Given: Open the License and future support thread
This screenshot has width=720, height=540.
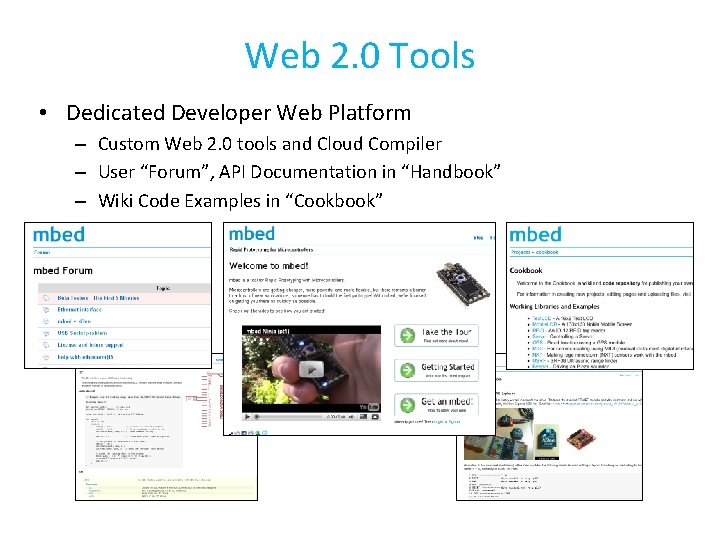Looking at the screenshot, I should pos(90,345).
